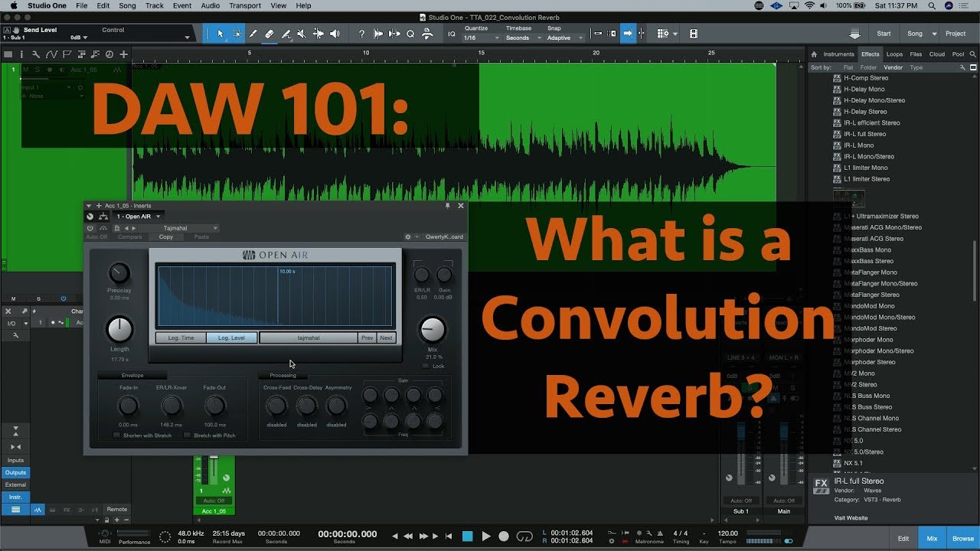Screen dimensions: 980x551
Task: Open the Browse panel button
Action: click(x=963, y=539)
